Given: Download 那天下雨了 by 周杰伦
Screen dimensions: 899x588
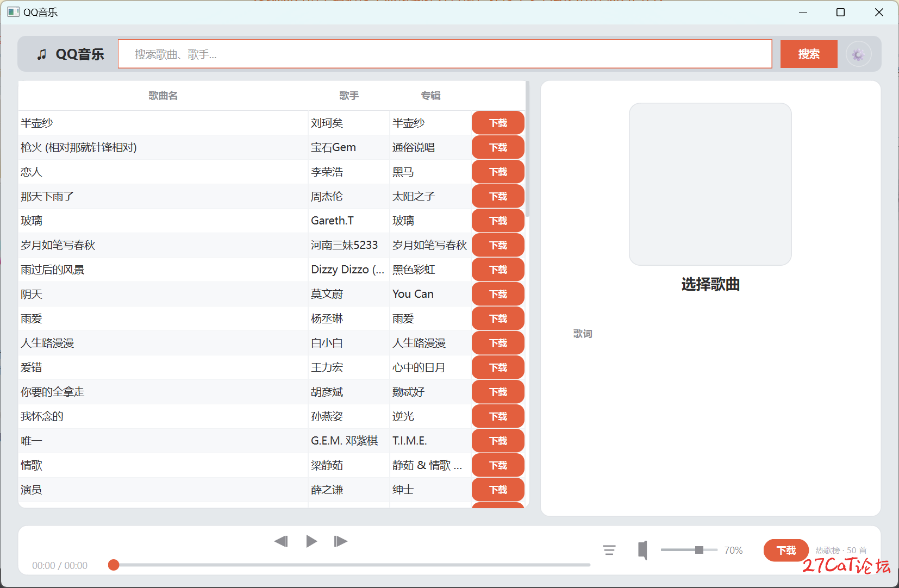Looking at the screenshot, I should tap(498, 196).
